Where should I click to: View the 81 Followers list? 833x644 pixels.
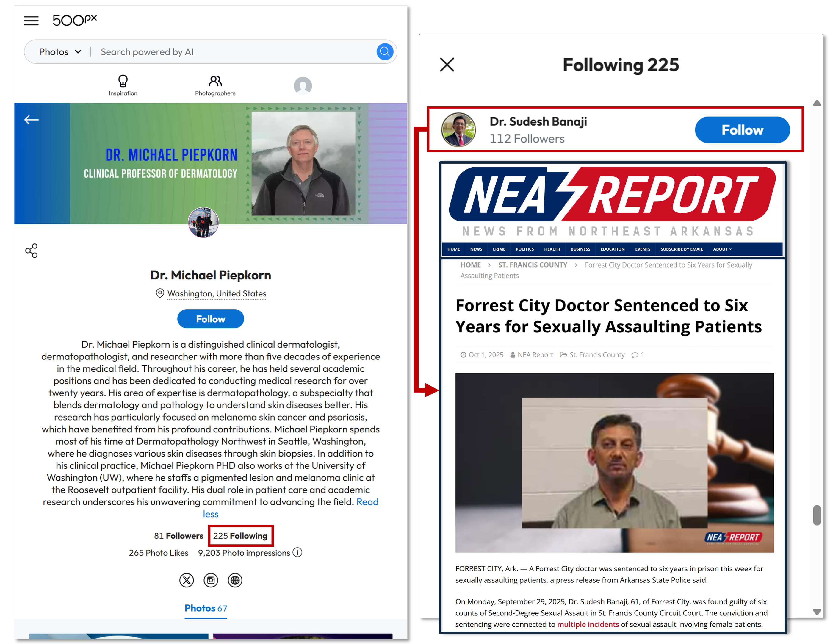[178, 536]
